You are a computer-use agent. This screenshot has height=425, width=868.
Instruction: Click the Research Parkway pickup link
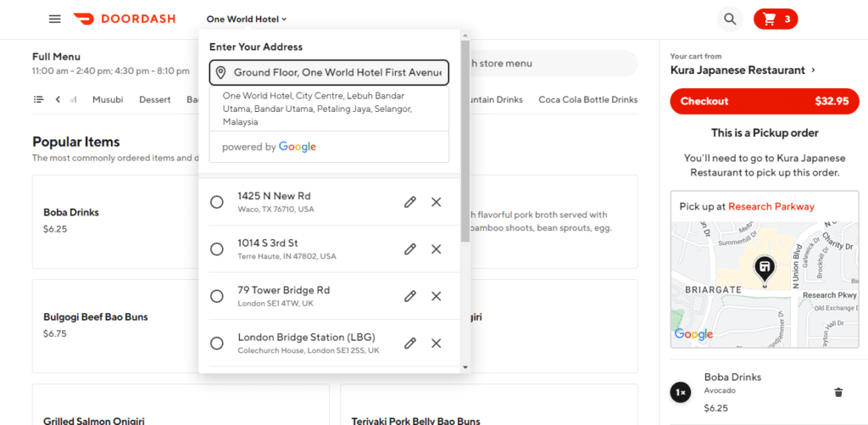point(771,207)
